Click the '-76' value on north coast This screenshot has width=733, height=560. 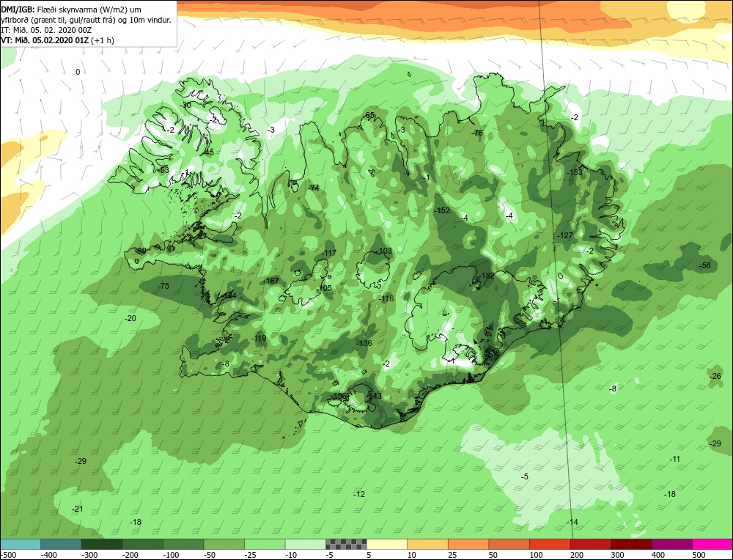click(x=477, y=133)
